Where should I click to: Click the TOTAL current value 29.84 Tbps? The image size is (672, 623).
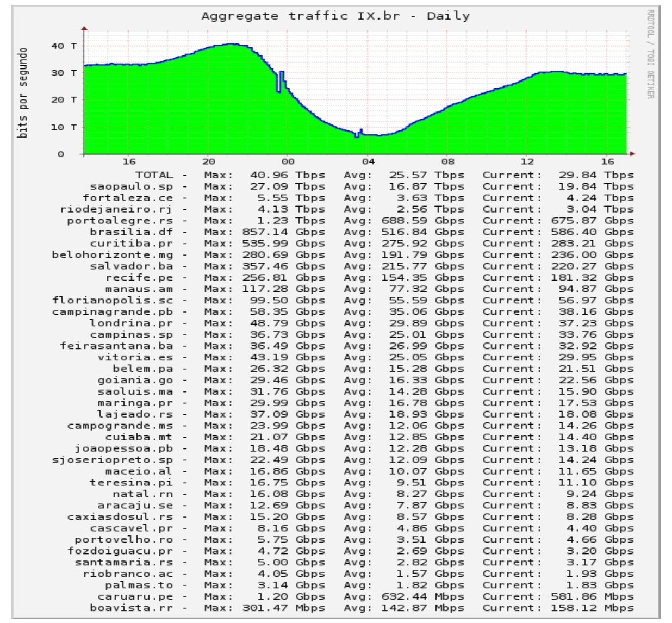point(596,175)
